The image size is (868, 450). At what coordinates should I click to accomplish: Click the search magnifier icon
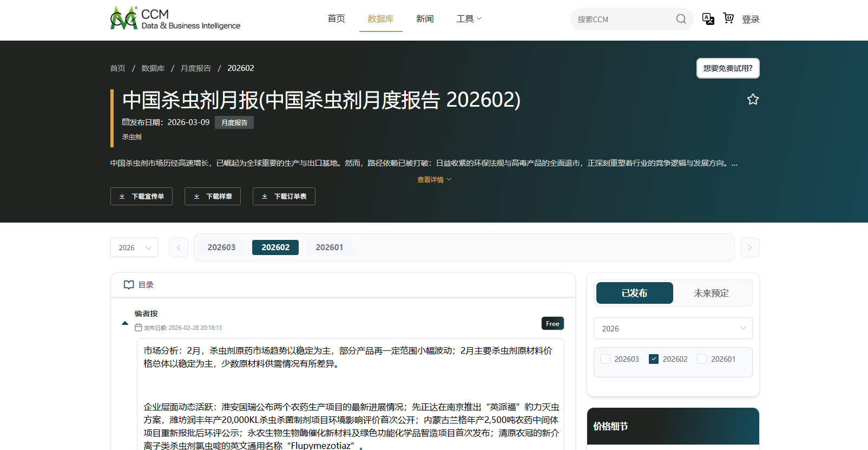[681, 19]
